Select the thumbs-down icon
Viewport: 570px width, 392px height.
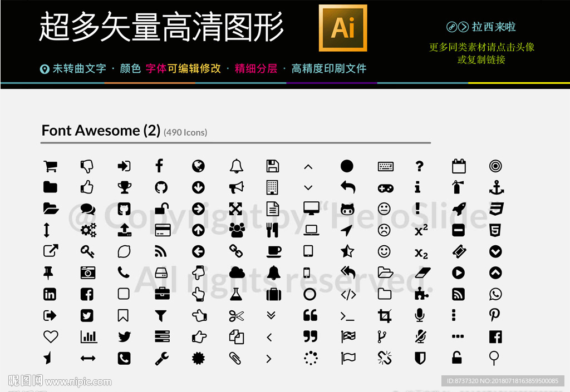click(87, 166)
